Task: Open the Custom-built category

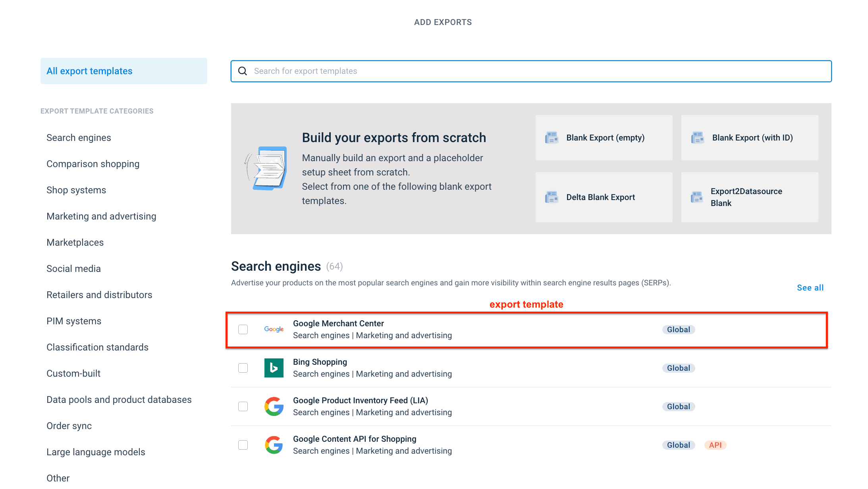Action: click(x=73, y=373)
